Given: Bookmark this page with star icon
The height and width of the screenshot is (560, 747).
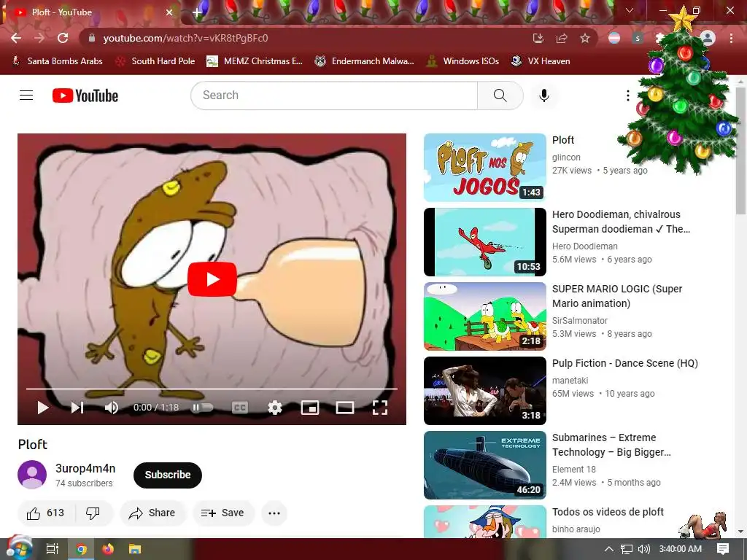Looking at the screenshot, I should tap(585, 38).
